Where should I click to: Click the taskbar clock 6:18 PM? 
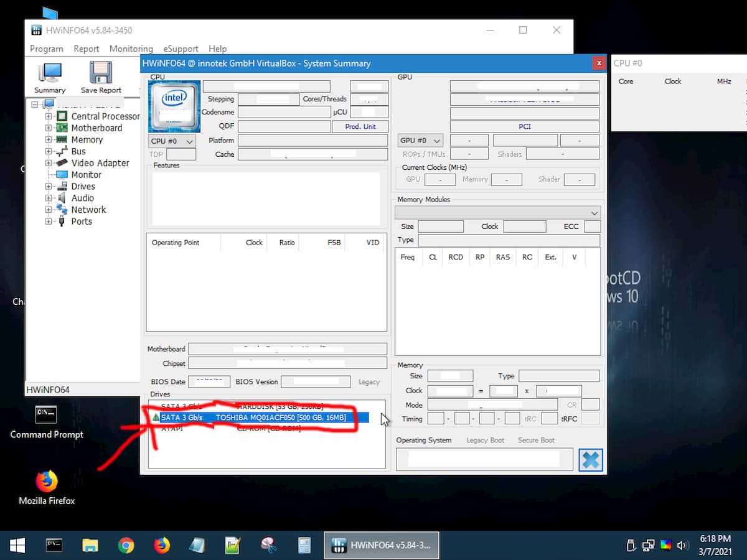pyautogui.click(x=715, y=539)
